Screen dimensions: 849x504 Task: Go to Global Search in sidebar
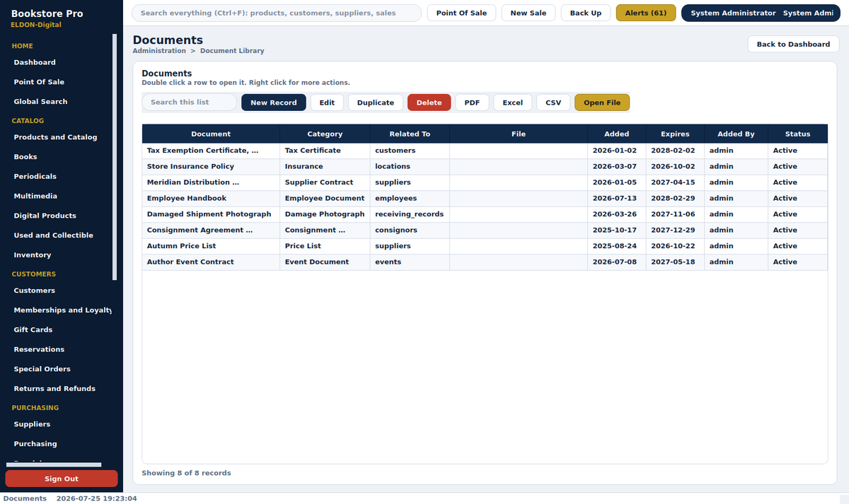pos(40,102)
